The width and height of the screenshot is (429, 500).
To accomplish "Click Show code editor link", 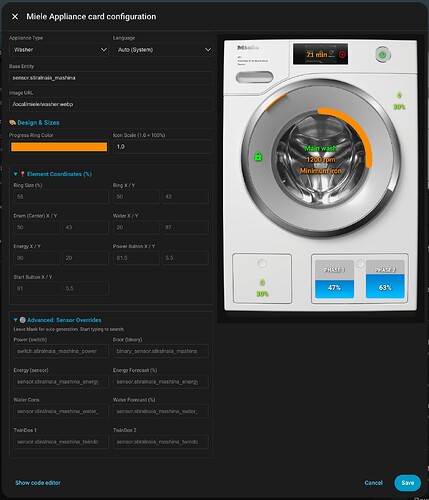I will pos(38,483).
